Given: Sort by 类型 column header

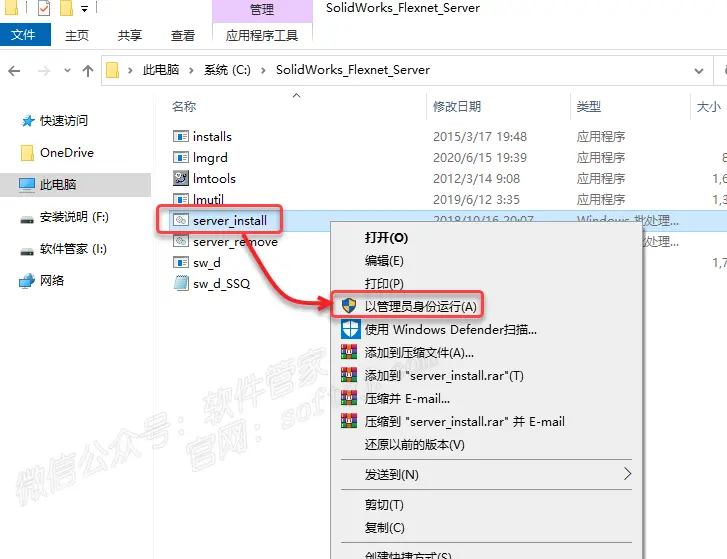Looking at the screenshot, I should pos(589,107).
